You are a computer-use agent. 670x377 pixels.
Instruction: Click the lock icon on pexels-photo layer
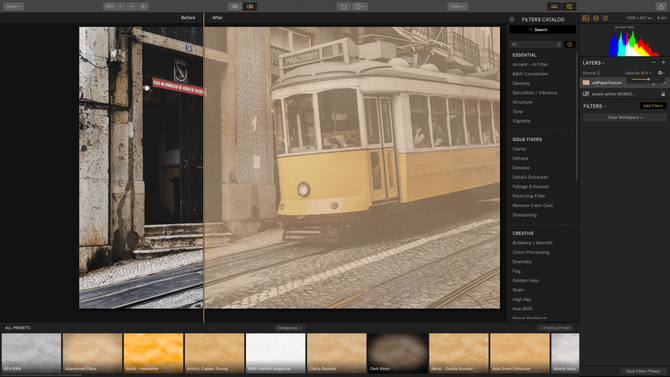click(663, 94)
